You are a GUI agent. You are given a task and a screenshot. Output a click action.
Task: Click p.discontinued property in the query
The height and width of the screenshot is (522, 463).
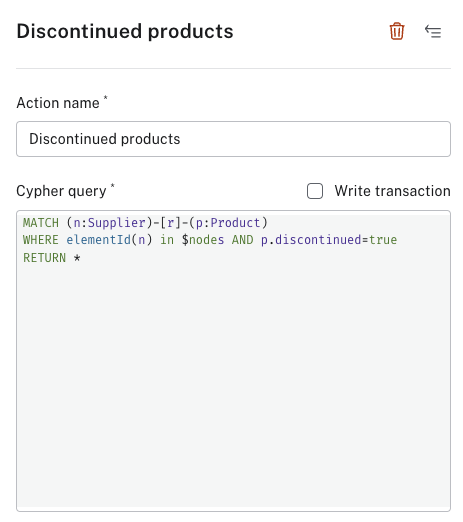pyautogui.click(x=311, y=240)
